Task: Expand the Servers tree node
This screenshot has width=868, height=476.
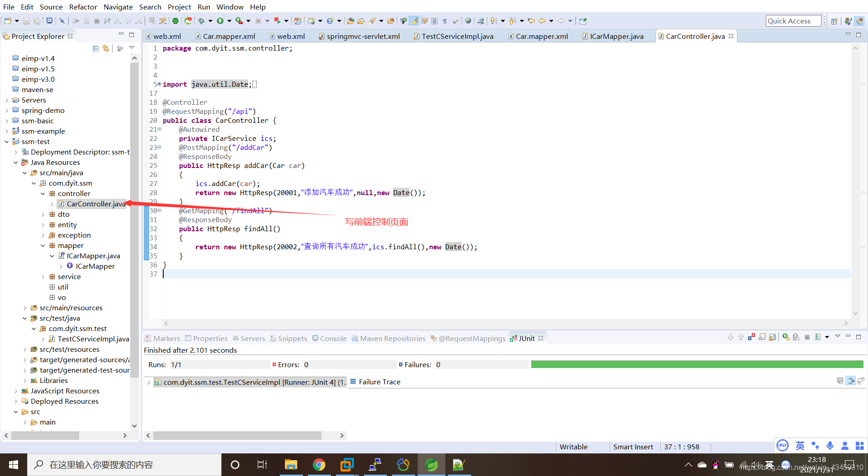Action: [x=7, y=100]
